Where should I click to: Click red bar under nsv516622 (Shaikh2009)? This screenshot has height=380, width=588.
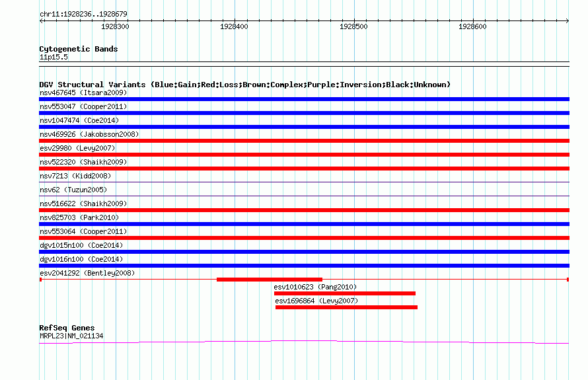click(304, 210)
